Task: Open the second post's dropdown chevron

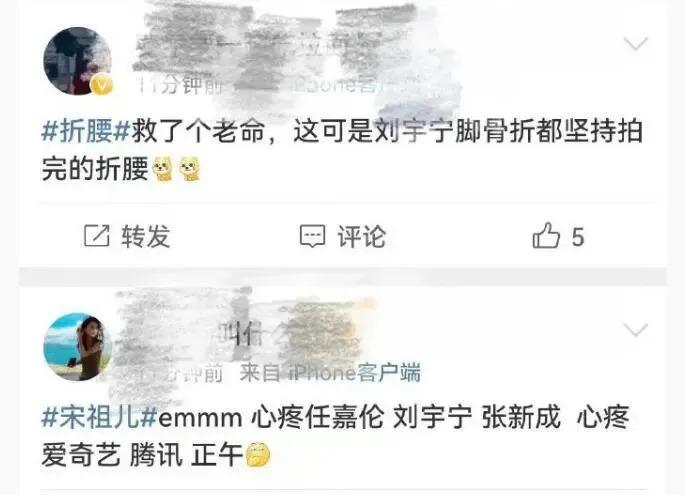Action: [636, 329]
